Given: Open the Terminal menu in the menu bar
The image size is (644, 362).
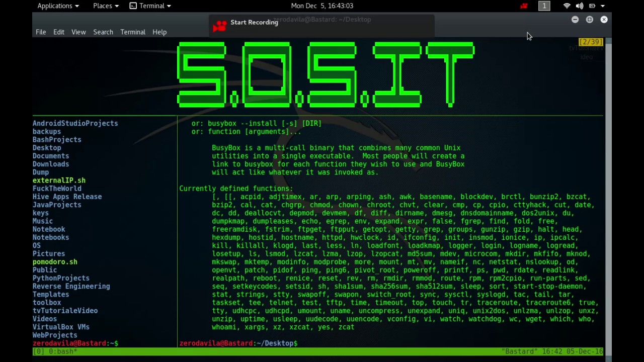Looking at the screenshot, I should tap(133, 32).
